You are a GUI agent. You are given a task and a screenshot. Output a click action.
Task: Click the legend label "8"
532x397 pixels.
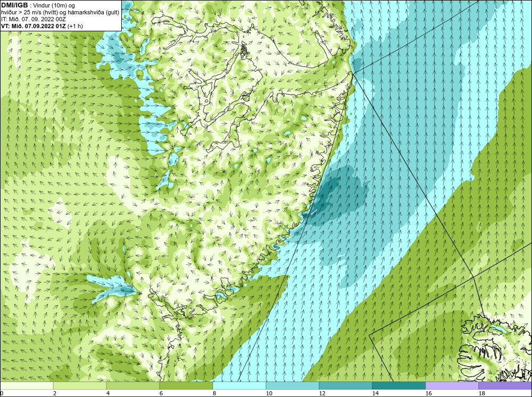tap(215, 393)
